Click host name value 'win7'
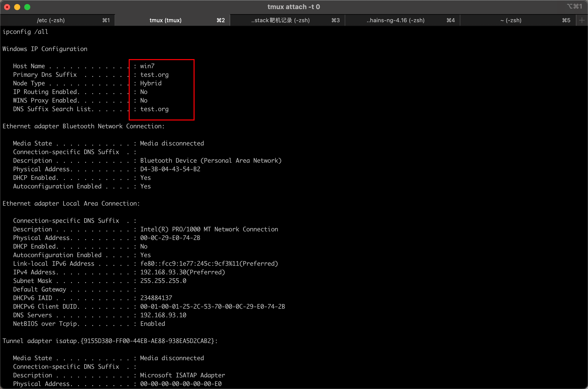 click(x=147, y=66)
